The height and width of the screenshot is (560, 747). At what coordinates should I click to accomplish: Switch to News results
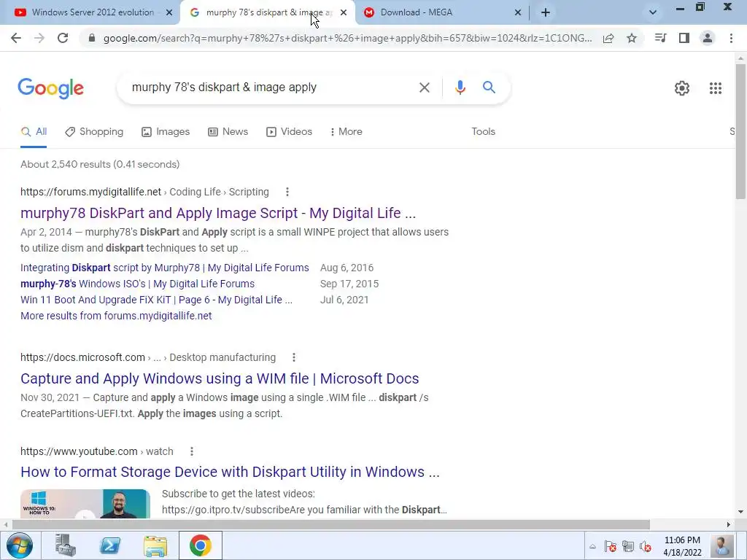click(228, 131)
